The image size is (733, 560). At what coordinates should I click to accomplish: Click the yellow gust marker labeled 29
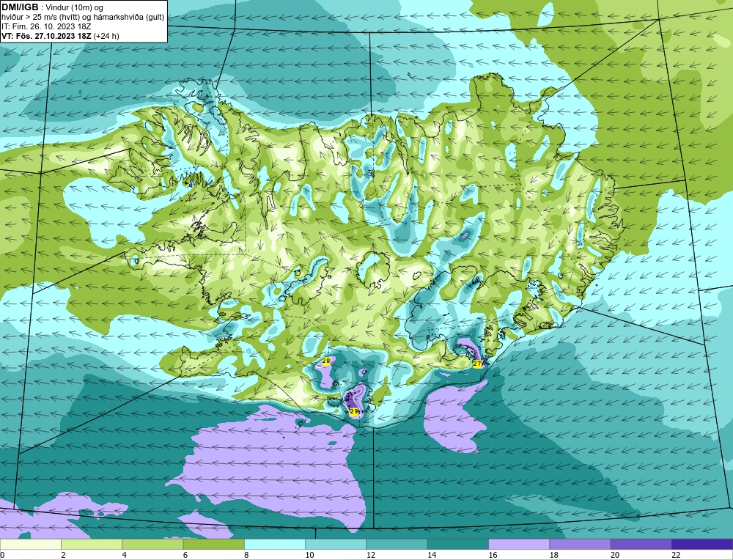tap(354, 411)
